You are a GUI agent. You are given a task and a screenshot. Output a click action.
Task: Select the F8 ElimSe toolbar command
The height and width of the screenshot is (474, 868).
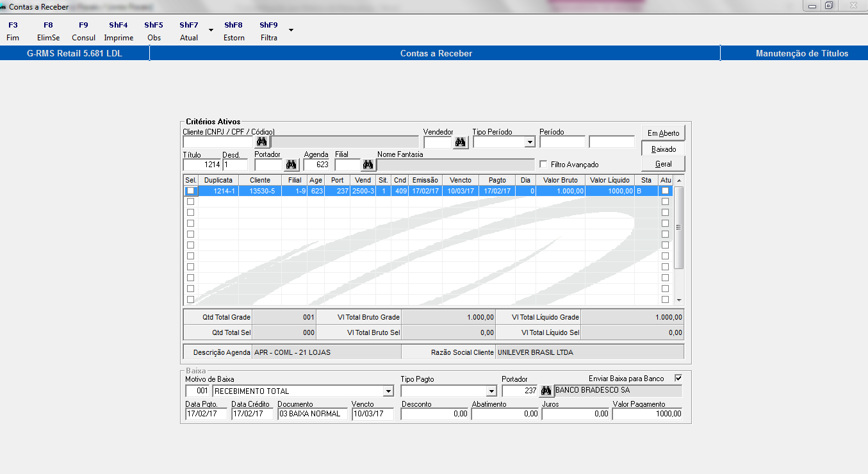pyautogui.click(x=48, y=31)
